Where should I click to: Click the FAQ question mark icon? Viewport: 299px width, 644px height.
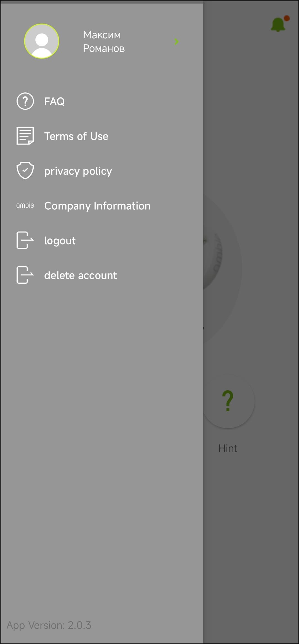click(25, 101)
